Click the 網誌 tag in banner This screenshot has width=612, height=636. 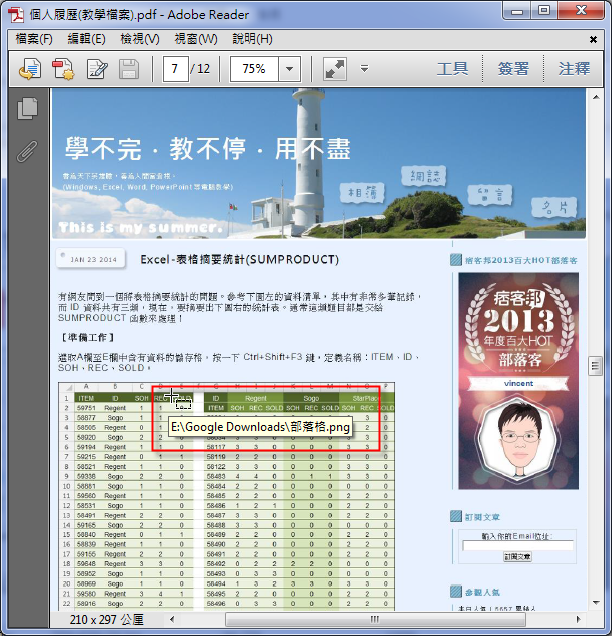tap(424, 176)
